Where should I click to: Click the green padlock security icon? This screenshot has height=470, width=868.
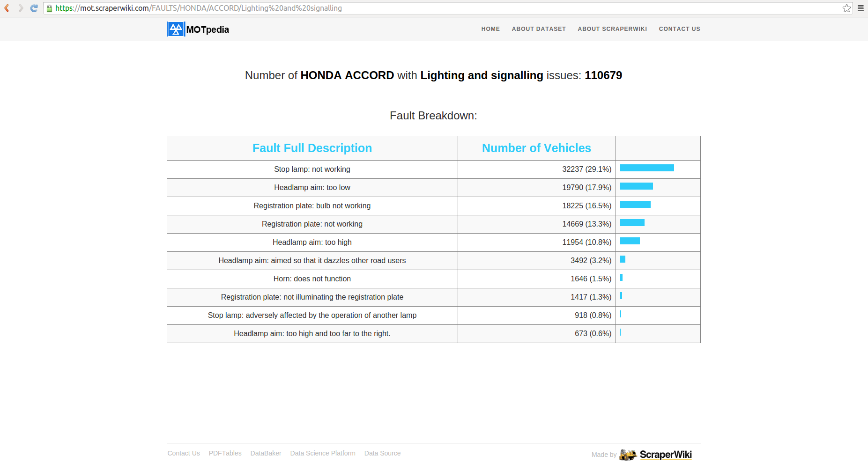point(49,8)
